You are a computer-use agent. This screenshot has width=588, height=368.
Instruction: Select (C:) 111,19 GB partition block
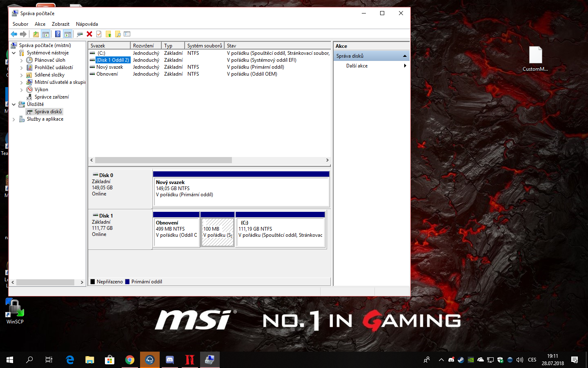coord(280,229)
